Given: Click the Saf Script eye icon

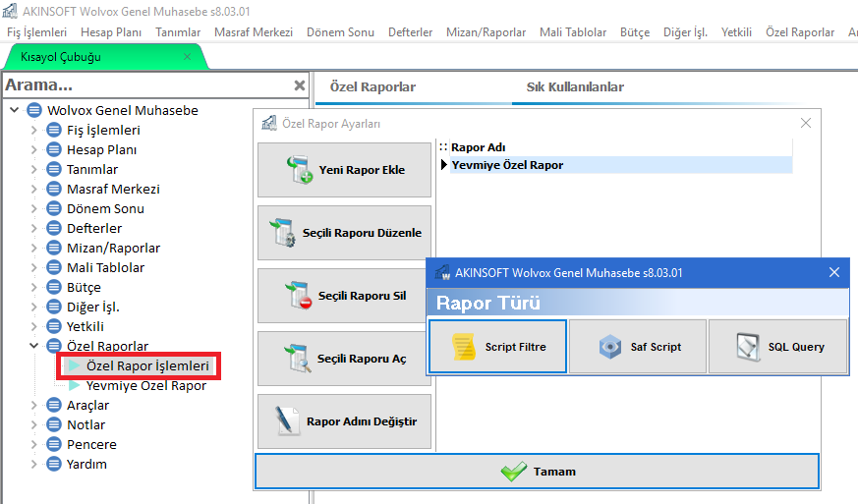Looking at the screenshot, I should click(x=610, y=347).
